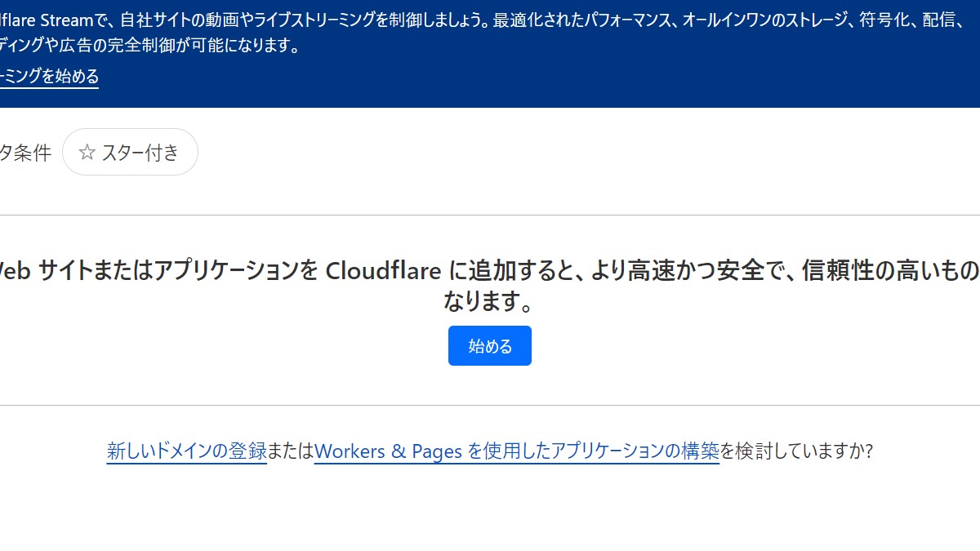
Task: Toggle the スター付き filter chip
Action: [x=130, y=152]
